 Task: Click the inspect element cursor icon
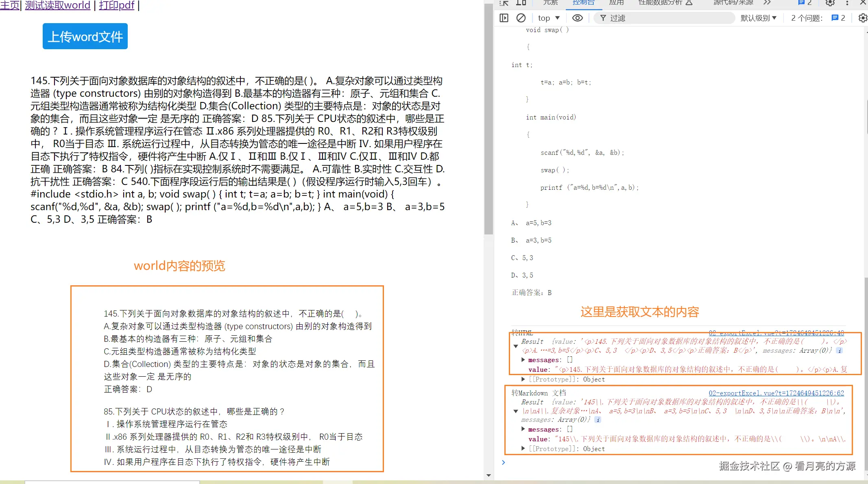click(504, 3)
